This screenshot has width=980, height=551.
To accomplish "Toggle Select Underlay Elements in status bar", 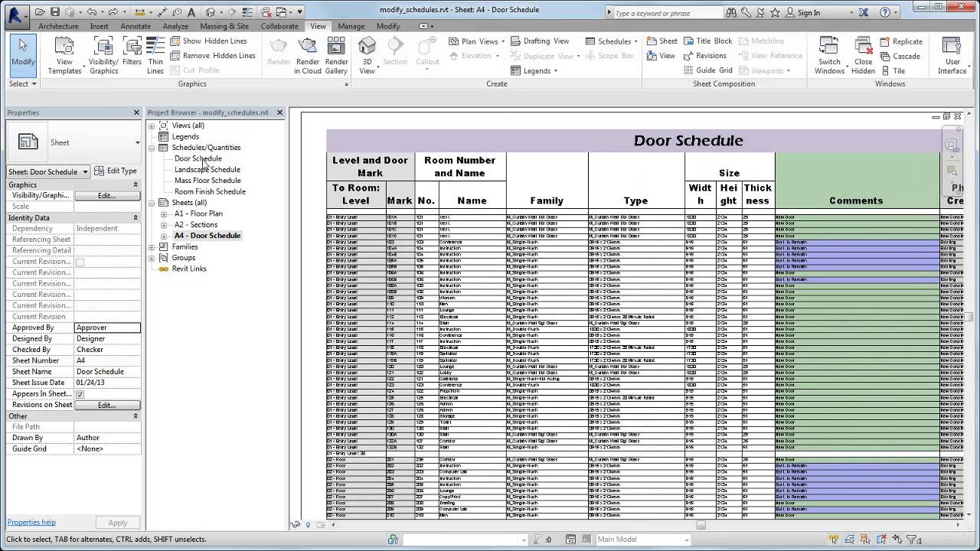I will tap(849, 540).
